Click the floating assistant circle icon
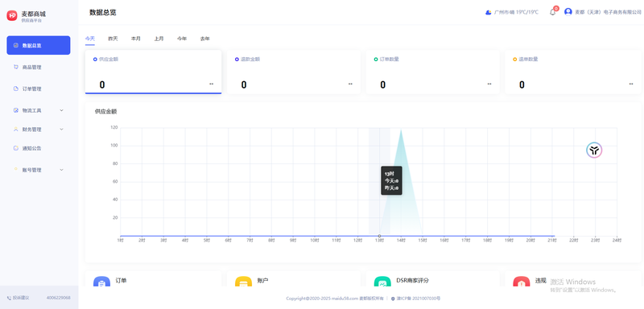This screenshot has height=309, width=644. 594,150
